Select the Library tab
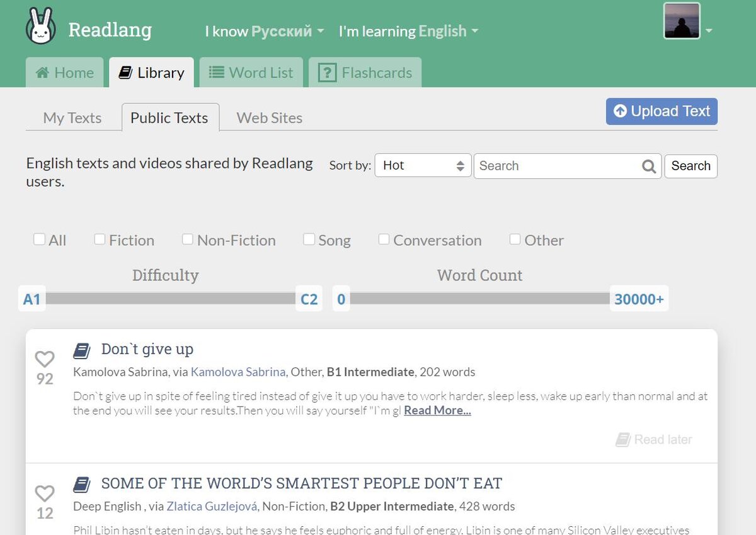Image resolution: width=756 pixels, height=535 pixels. point(152,72)
